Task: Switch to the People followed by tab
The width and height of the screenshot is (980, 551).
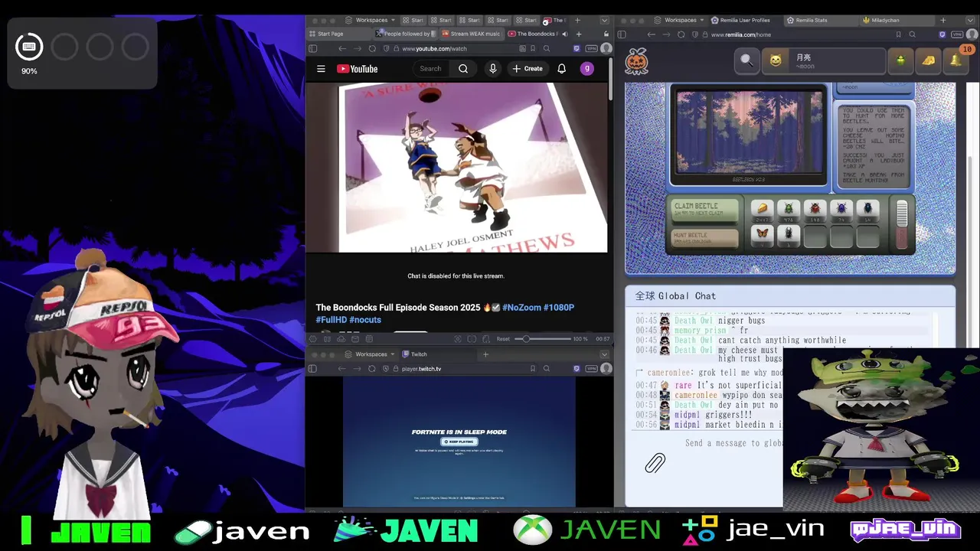Action: 406,34
